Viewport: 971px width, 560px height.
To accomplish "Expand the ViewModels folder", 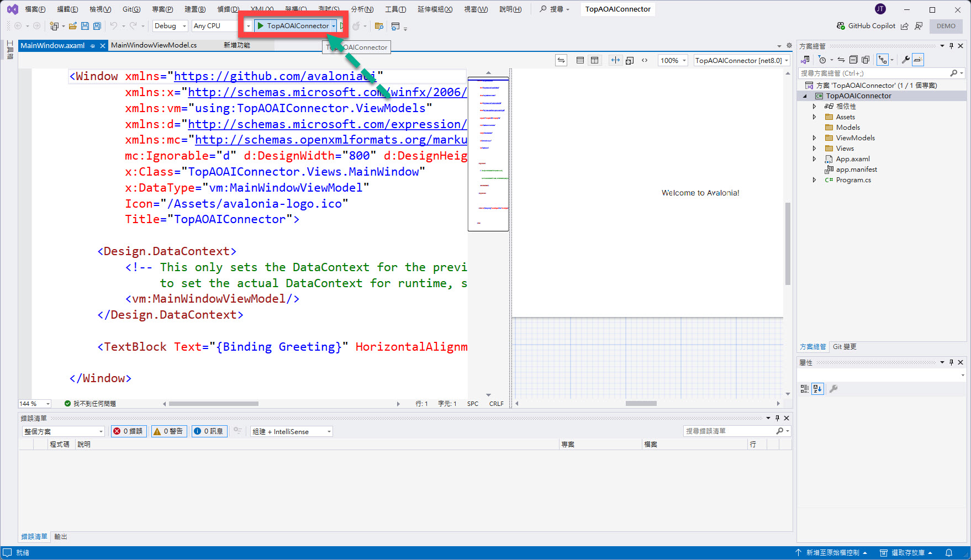I will pyautogui.click(x=814, y=138).
